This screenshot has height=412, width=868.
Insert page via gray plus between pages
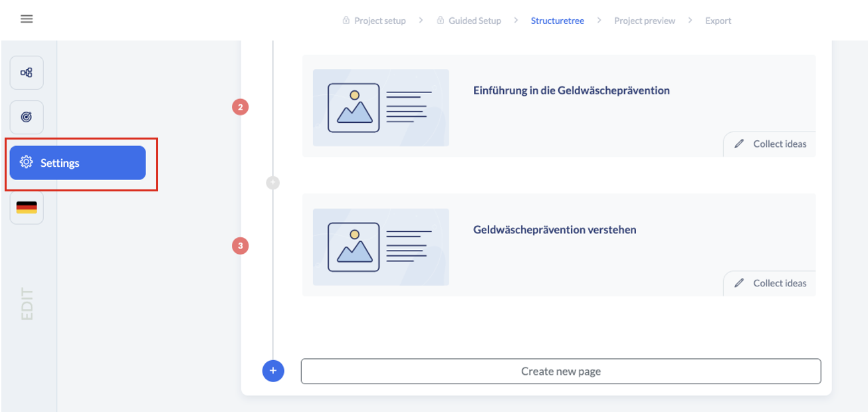click(x=272, y=182)
